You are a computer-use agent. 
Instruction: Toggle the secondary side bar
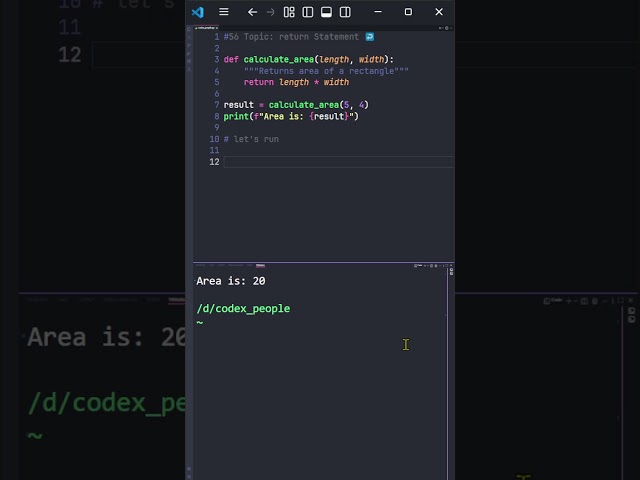click(345, 12)
